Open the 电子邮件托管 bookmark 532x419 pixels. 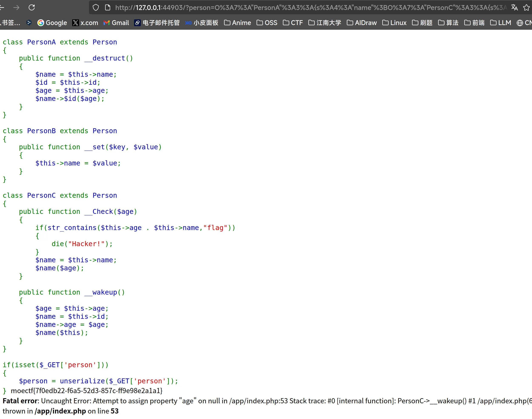tap(157, 23)
